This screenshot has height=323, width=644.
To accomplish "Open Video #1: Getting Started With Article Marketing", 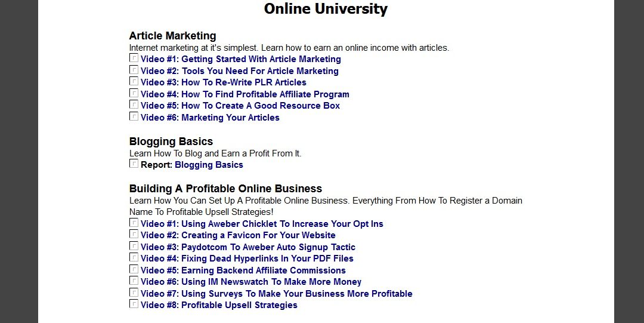I will tap(241, 59).
